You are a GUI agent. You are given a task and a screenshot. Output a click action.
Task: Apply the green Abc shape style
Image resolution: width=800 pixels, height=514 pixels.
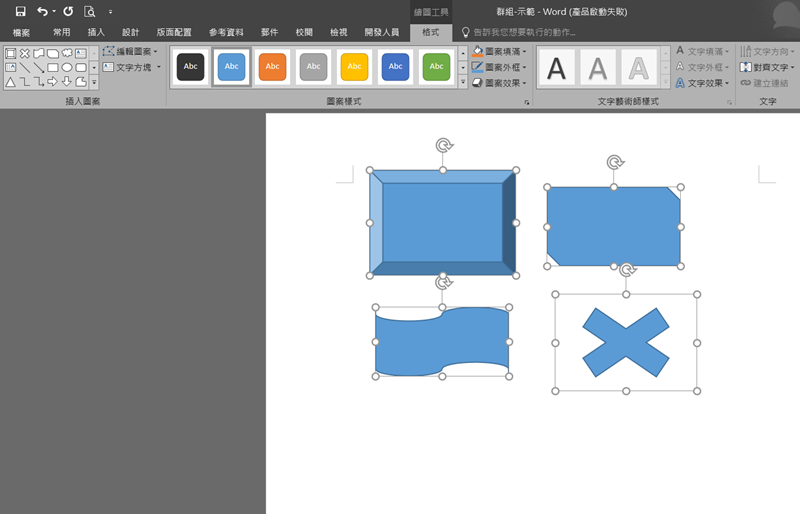436,66
